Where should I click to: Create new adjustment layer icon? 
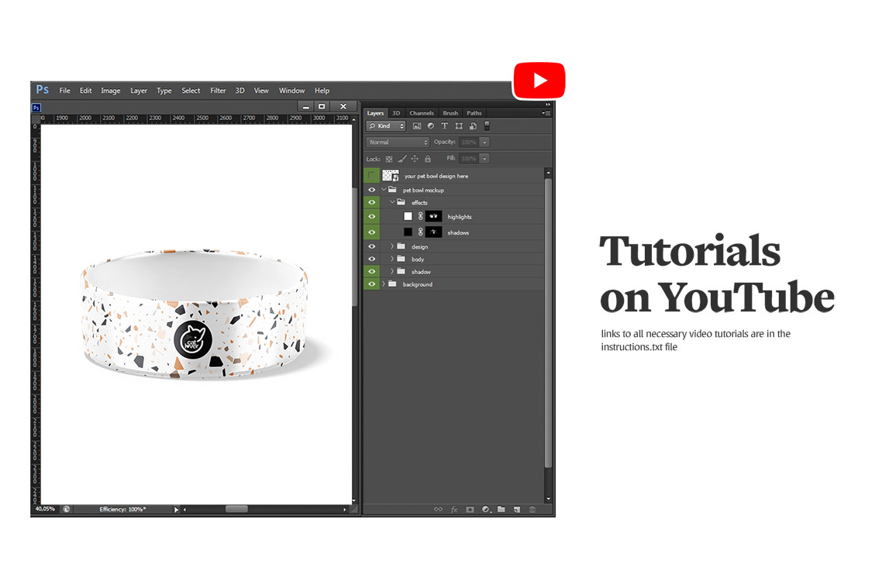[486, 509]
